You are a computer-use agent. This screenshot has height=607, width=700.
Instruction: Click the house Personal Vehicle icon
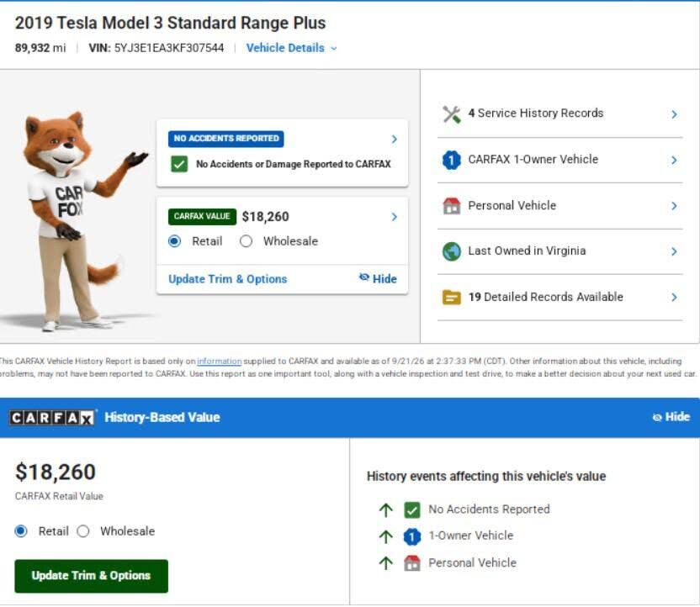(x=451, y=206)
